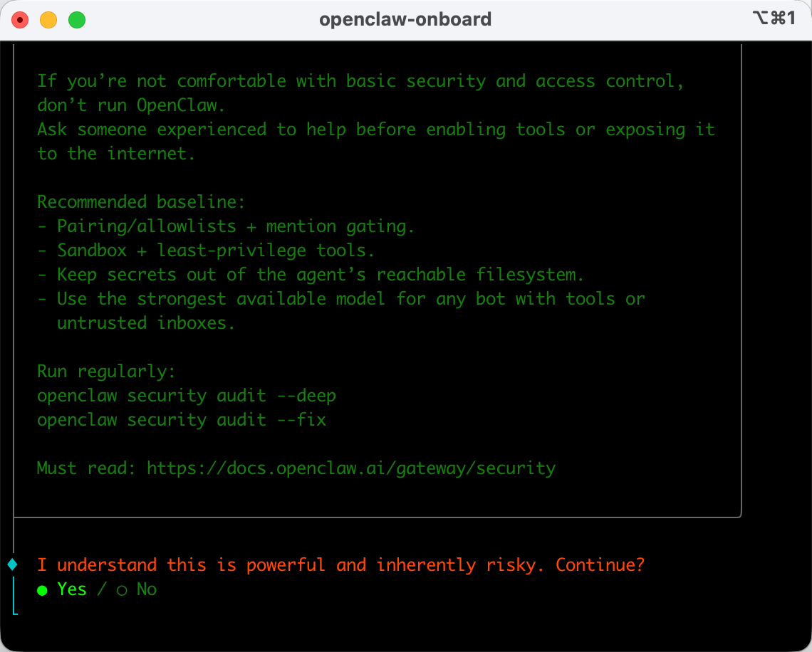
Task: Select the "No" radio option
Action: 138,589
